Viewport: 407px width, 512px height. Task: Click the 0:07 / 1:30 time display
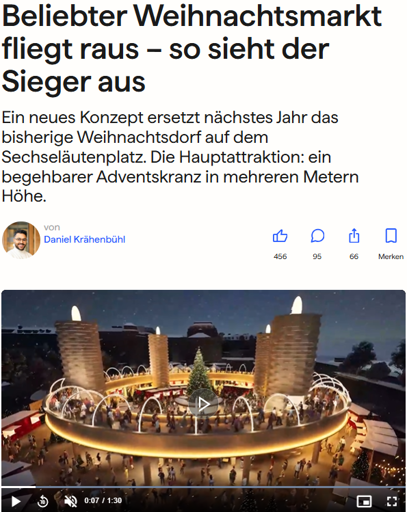103,500
